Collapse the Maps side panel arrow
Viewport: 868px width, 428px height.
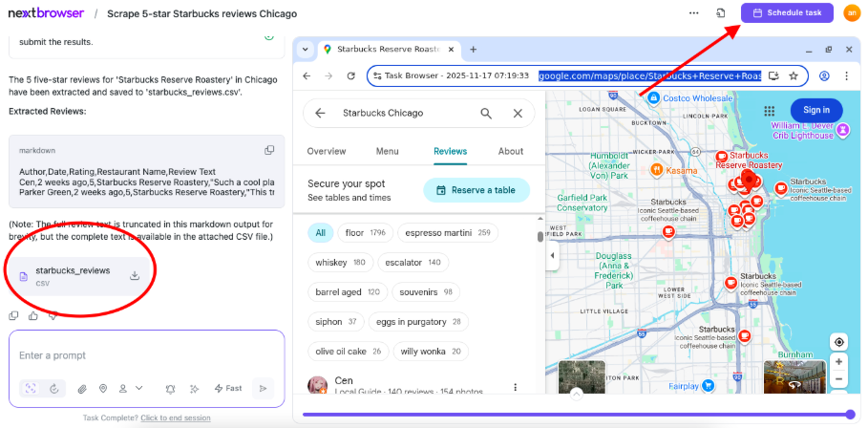[552, 255]
